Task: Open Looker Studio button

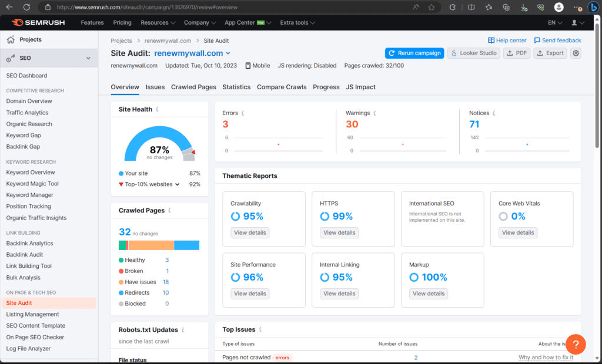Action: coord(474,53)
